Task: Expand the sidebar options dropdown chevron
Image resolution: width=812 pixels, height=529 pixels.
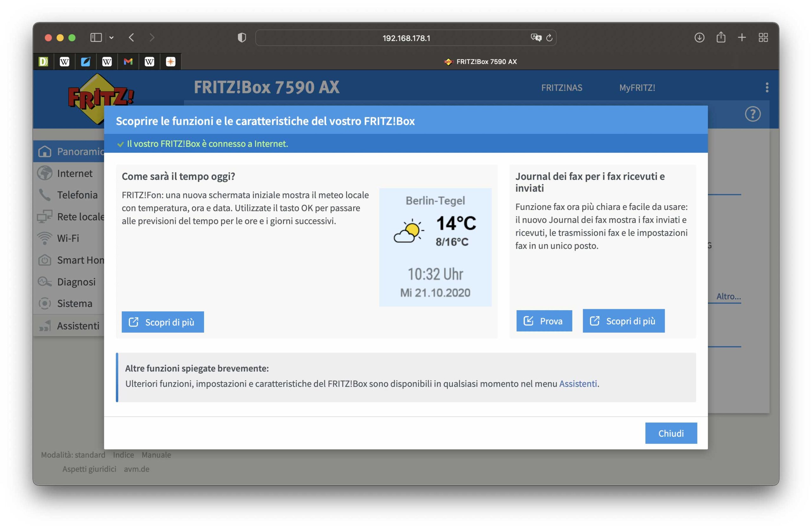Action: pos(111,38)
